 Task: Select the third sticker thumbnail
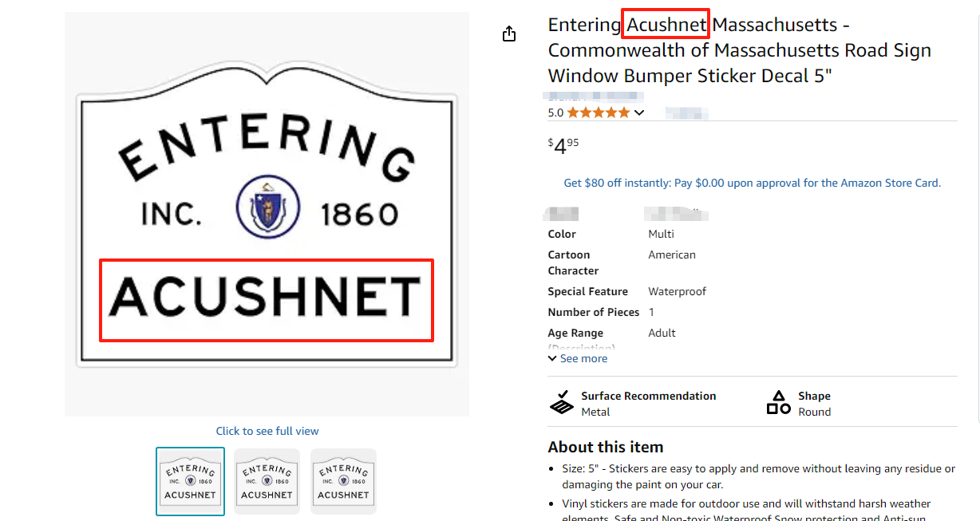click(343, 481)
